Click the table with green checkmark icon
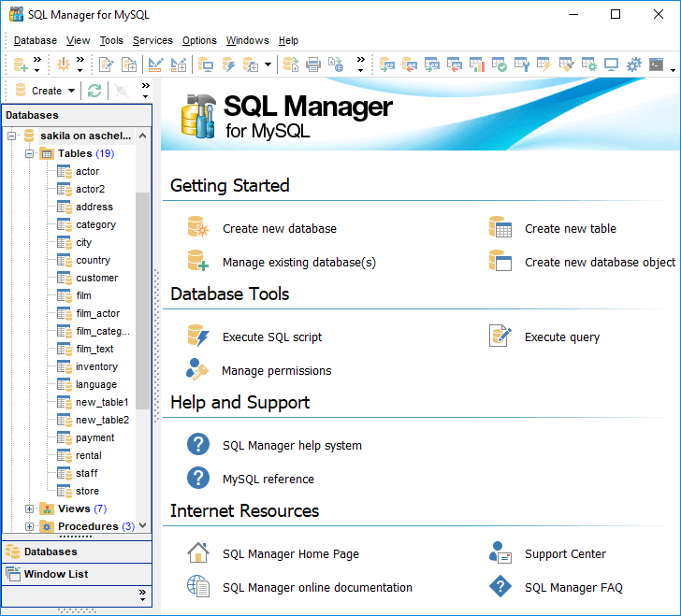Viewport: 681px width, 616px height. click(500, 64)
